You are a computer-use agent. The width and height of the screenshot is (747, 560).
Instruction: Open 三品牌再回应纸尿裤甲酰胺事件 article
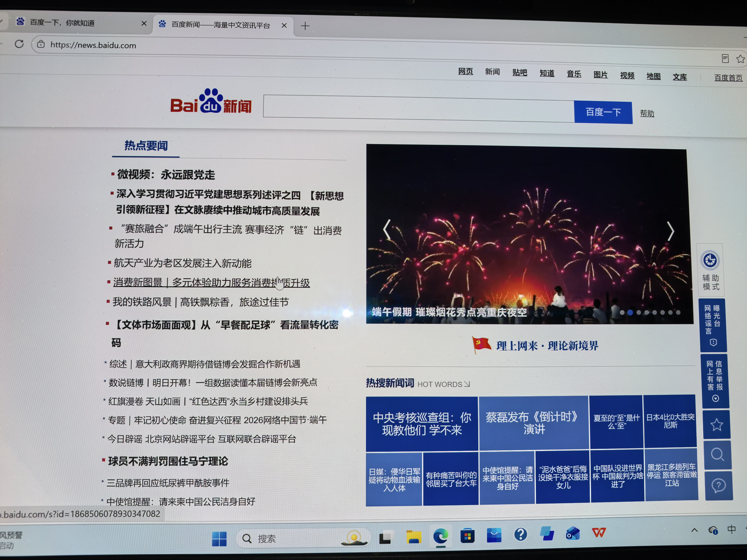click(168, 483)
